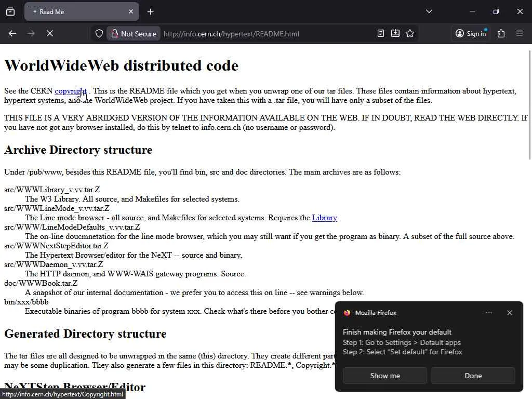Open the Extensions puzzle icon

tap(501, 33)
